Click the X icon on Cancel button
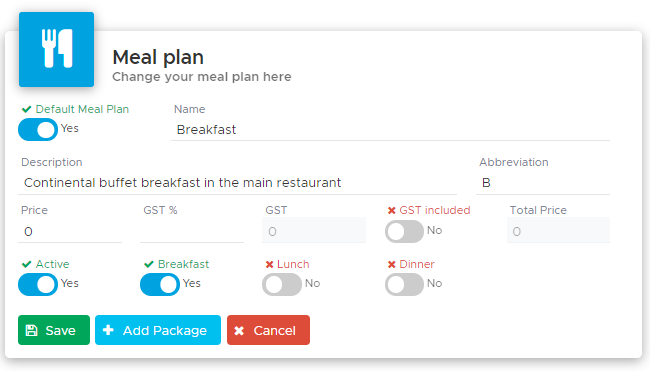 click(x=239, y=330)
